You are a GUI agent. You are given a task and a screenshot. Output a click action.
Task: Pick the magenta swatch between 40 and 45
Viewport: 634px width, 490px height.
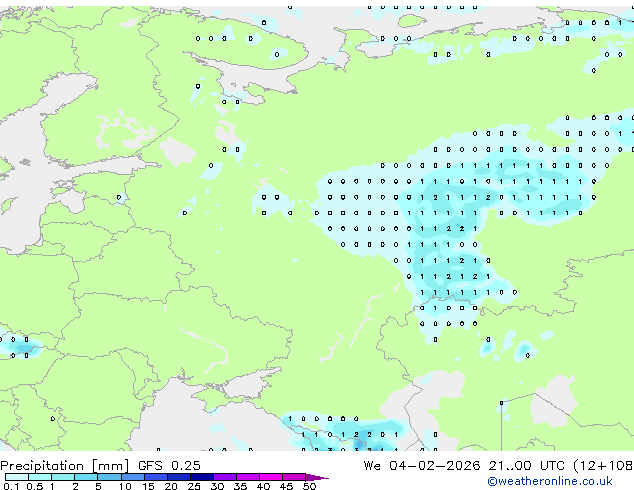click(271, 477)
